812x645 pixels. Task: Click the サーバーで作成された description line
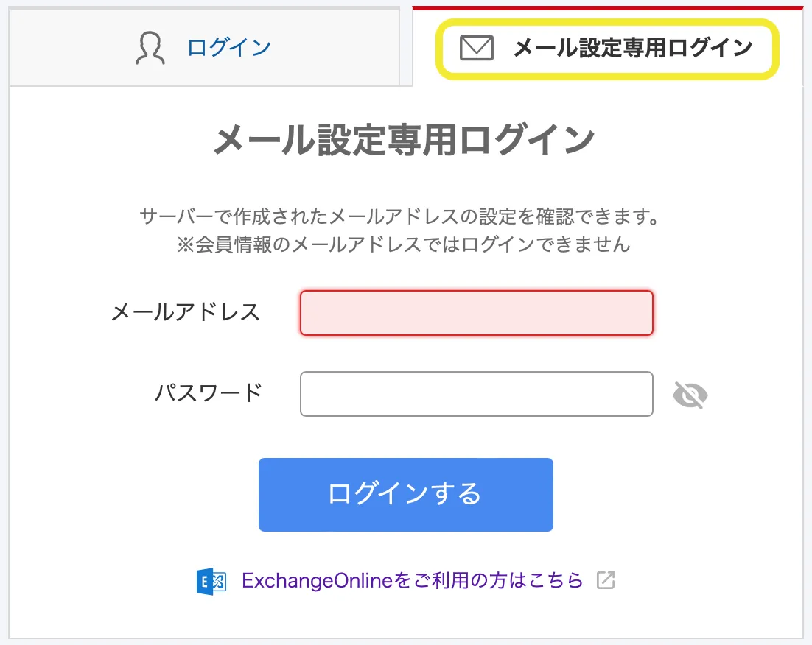[399, 217]
